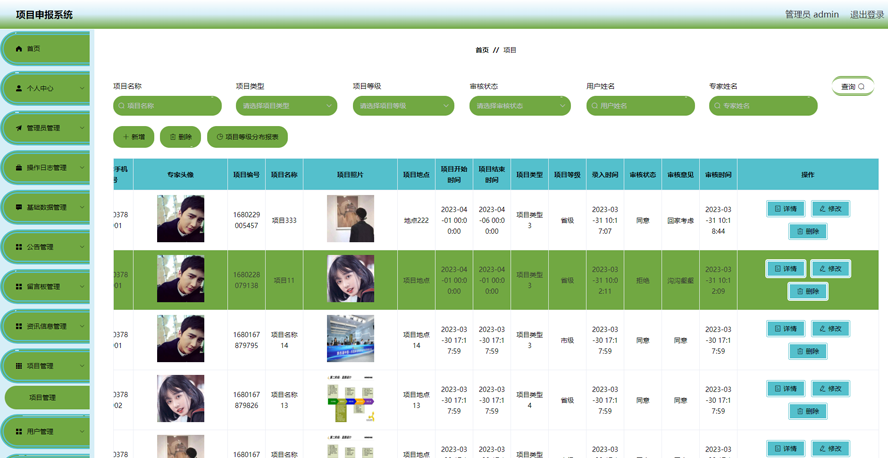Screen dimensions: 888x458
Task: Click the trash icon on toolbar 删除 button
Action: (x=173, y=136)
